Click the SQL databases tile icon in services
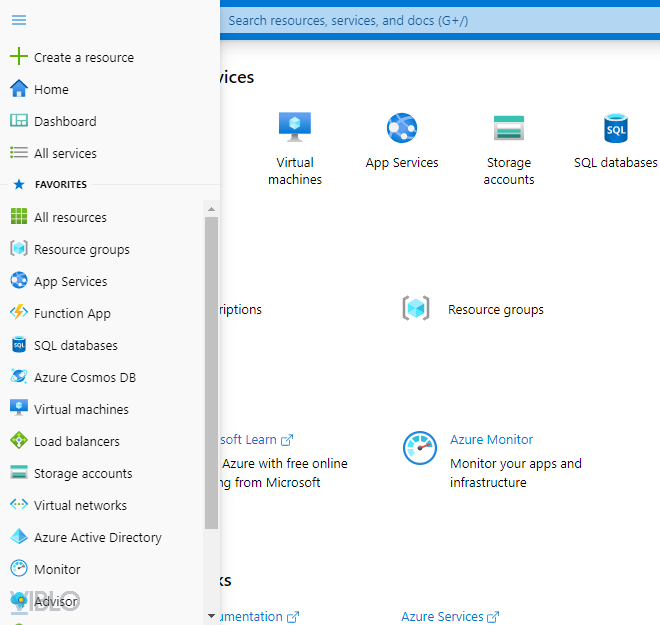Screen dimensions: 660x625 (616, 128)
